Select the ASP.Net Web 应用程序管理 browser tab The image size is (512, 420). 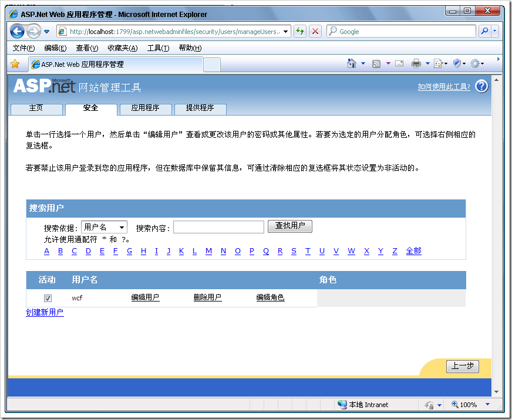click(116, 65)
